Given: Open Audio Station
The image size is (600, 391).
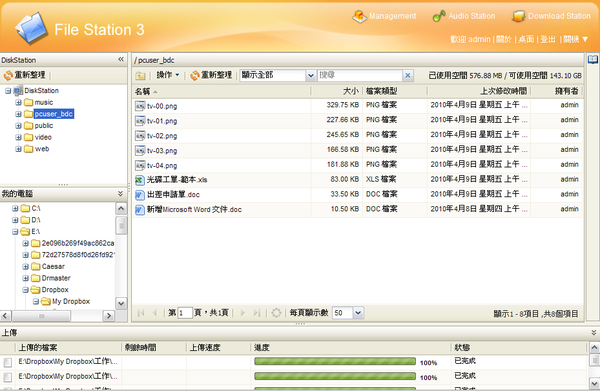Looking at the screenshot, I should (464, 16).
